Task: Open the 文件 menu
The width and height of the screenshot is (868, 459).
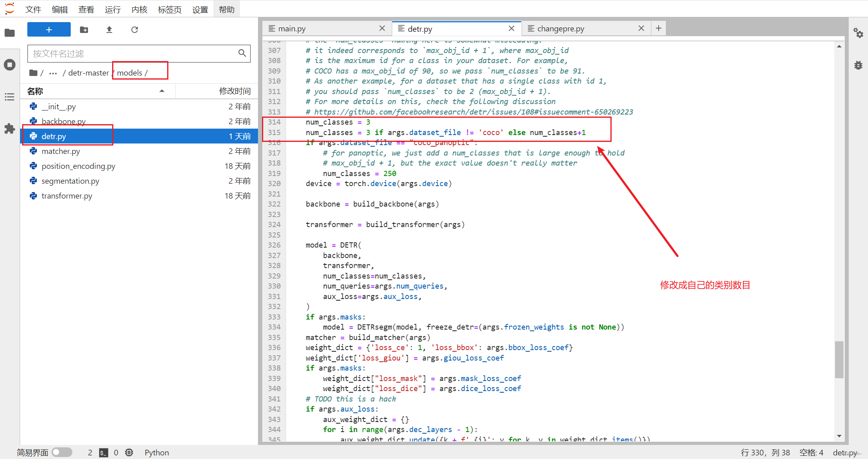Action: pos(33,9)
